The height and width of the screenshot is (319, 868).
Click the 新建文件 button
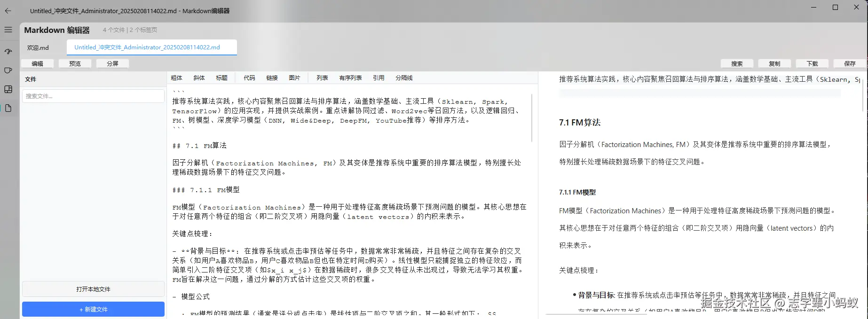coord(93,309)
